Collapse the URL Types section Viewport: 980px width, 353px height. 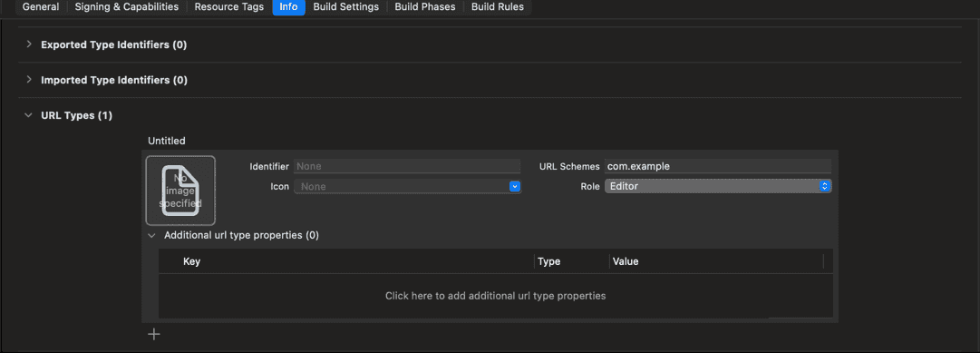[x=28, y=115]
